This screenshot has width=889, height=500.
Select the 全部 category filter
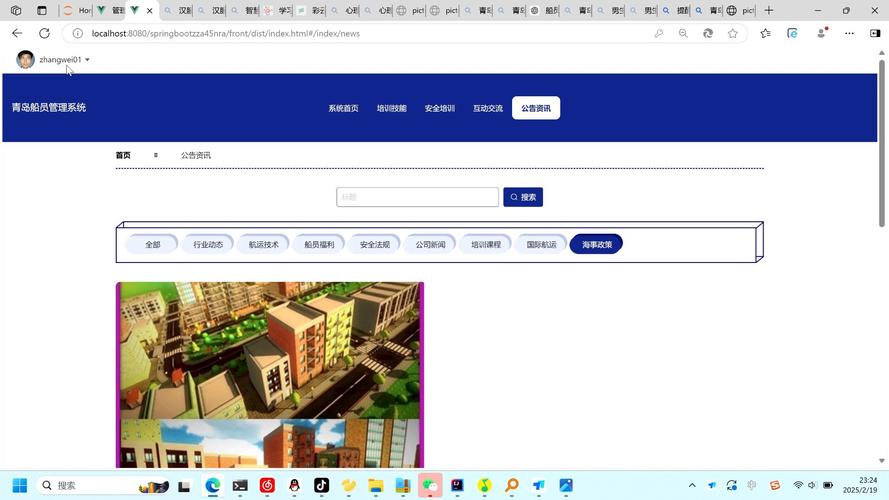[152, 244]
